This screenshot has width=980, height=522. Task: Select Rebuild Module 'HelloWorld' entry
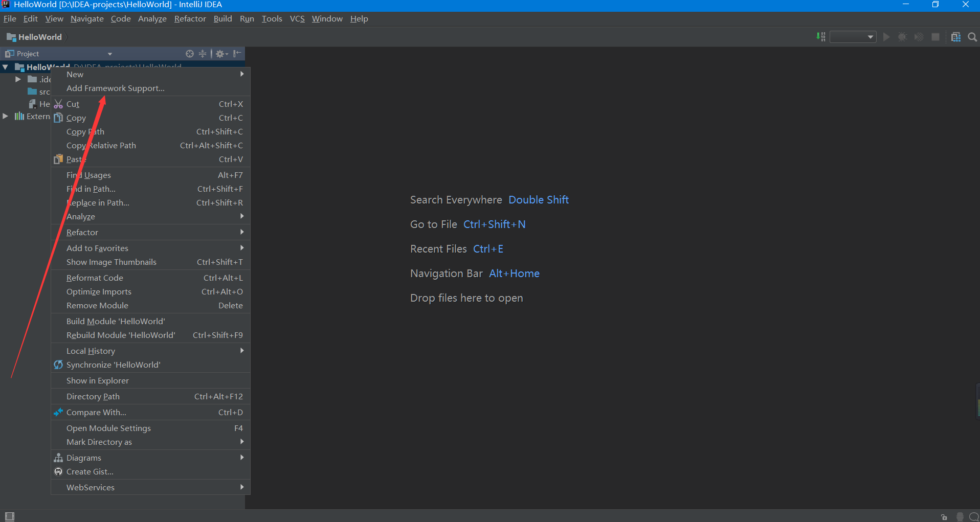point(150,335)
